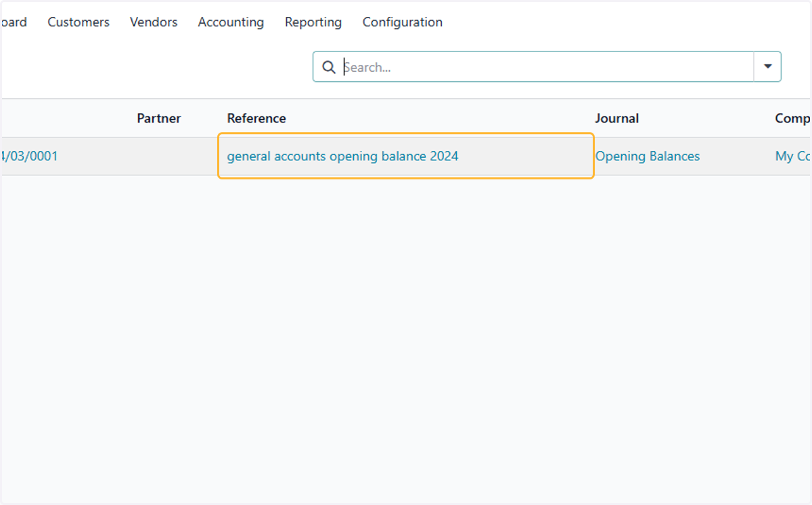Sort by the Journal column header
Viewport: 812px width, 505px height.
point(616,118)
